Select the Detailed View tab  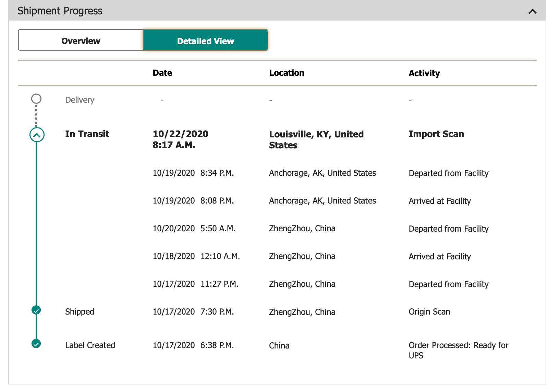(x=206, y=41)
